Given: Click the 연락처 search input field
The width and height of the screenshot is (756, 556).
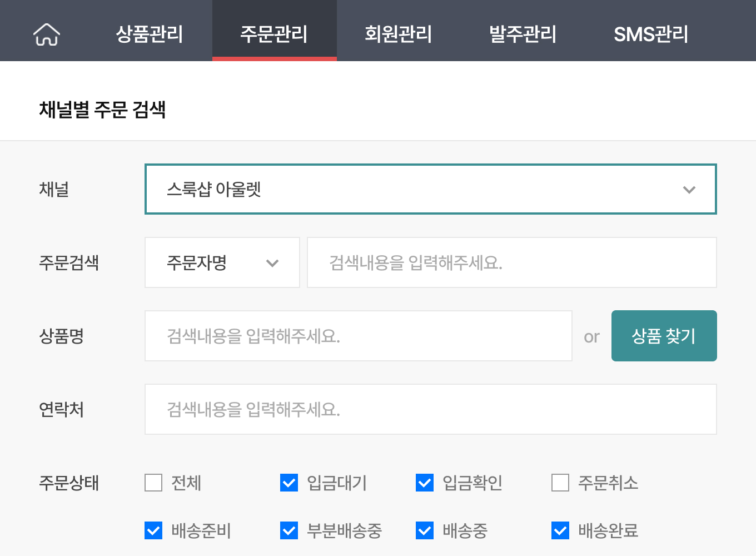Looking at the screenshot, I should [430, 409].
